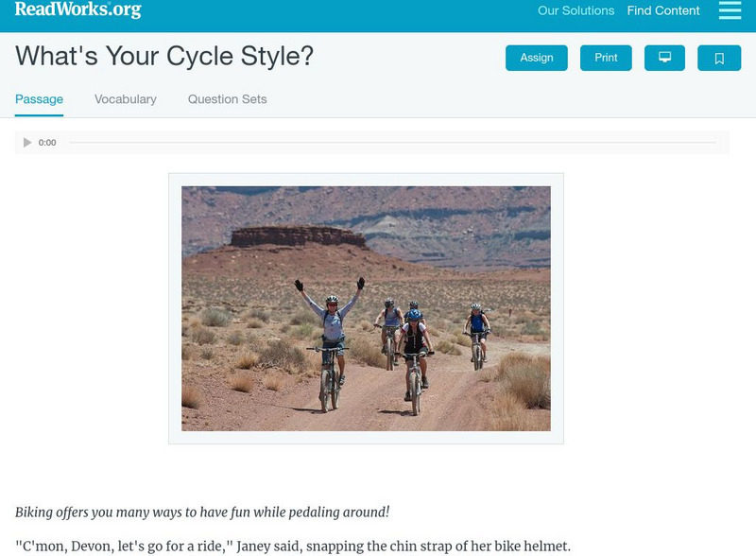Image resolution: width=756 pixels, height=556 pixels.
Task: Bookmark this passage with the bookmark icon
Action: pyautogui.click(x=719, y=58)
